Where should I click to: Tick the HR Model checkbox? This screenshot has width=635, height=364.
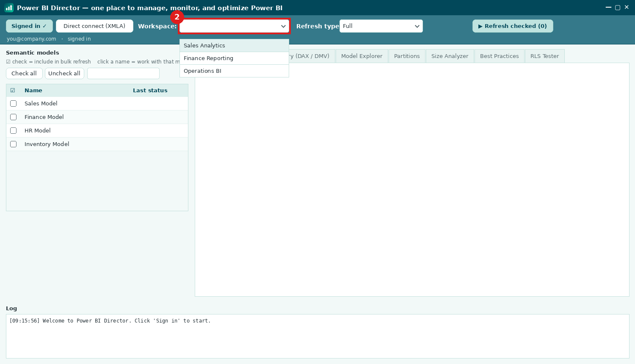[x=14, y=131]
